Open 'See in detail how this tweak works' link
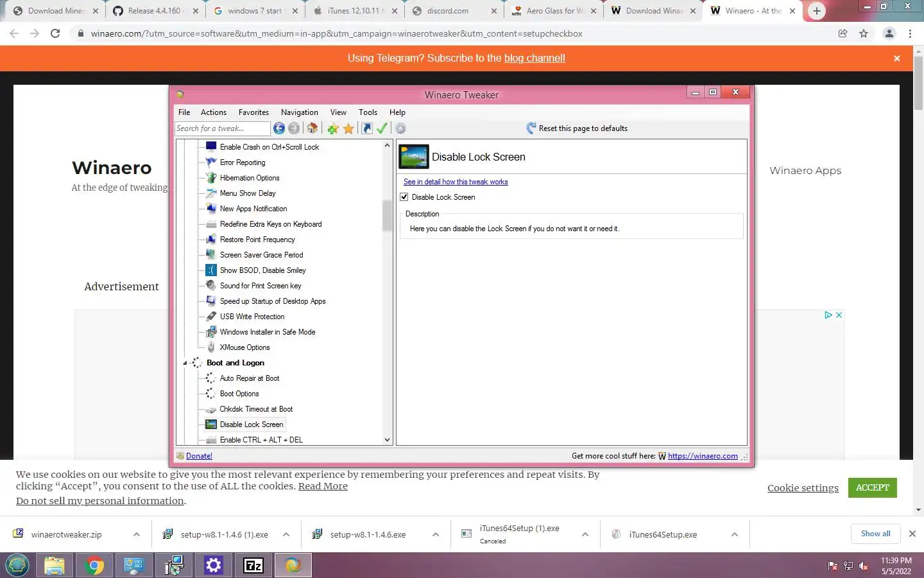This screenshot has height=578, width=924. coord(456,182)
